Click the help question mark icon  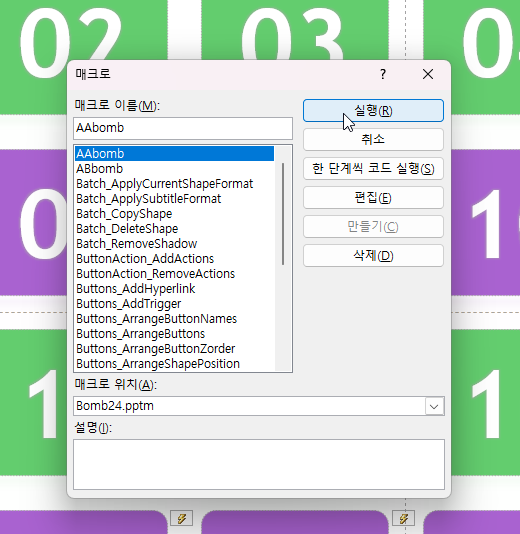pyautogui.click(x=383, y=74)
